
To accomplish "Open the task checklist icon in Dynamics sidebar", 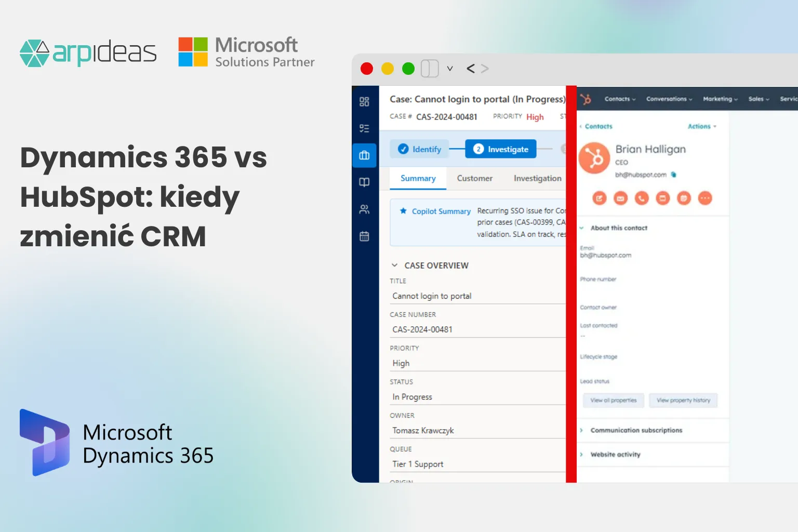I will (364, 128).
